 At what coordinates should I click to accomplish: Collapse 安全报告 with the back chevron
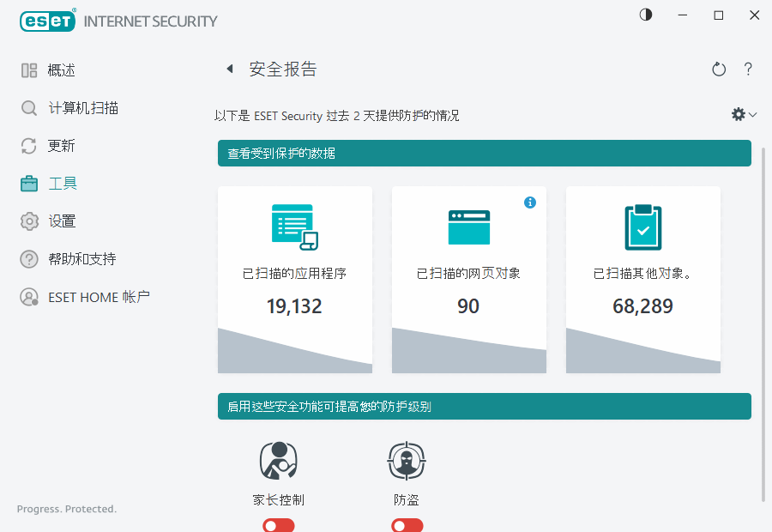point(229,69)
